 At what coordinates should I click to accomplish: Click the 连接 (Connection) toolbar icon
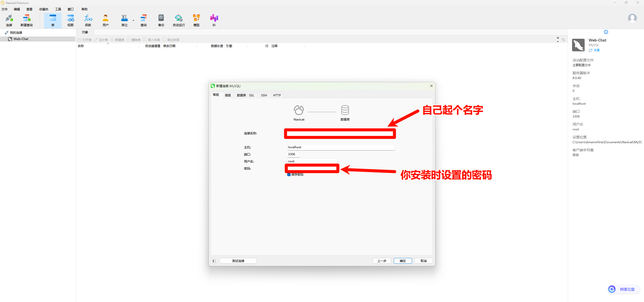(x=9, y=20)
